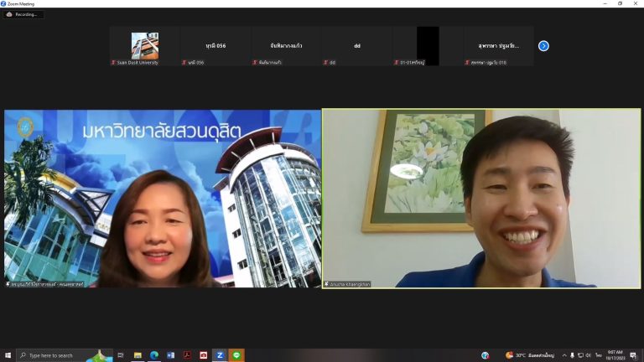Screen dimensions: 644x362
Task: Select the Suan Dusit University participant thumbnail
Action: coord(144,46)
